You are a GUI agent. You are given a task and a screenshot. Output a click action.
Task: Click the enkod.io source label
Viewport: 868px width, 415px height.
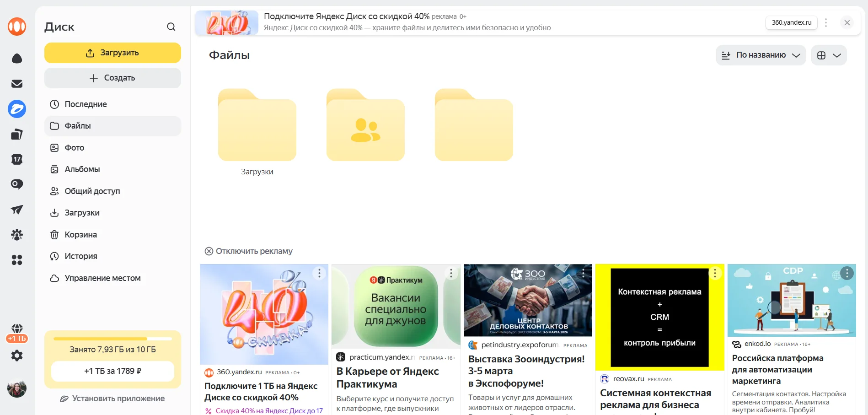pos(757,344)
